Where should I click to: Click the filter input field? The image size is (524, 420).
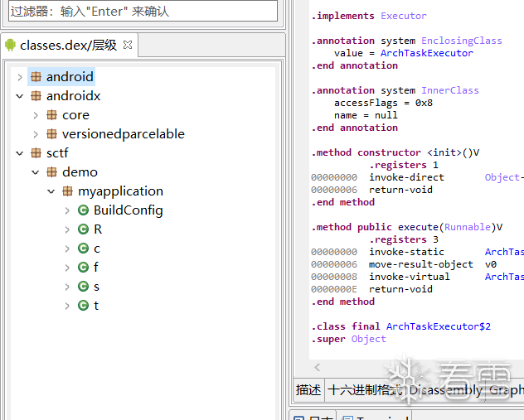pos(143,12)
